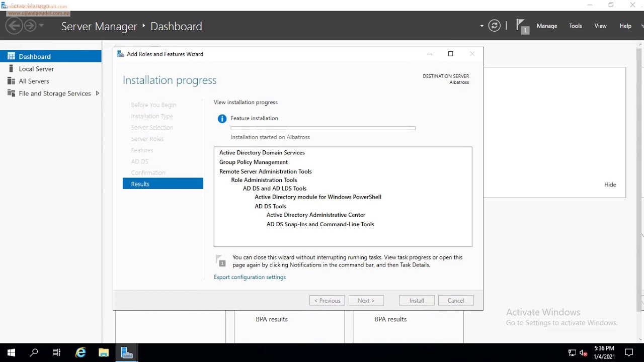The height and width of the screenshot is (362, 644).
Task: Select the Installation Type wizard step
Action: (152, 116)
